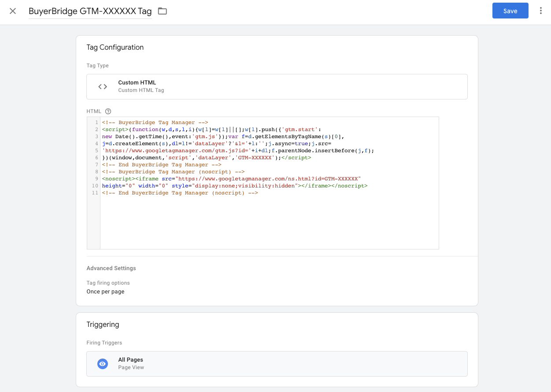Edit the tag name BuyerBridge GTM-XXXXXX Tag
This screenshot has width=551, height=392.
pos(90,11)
